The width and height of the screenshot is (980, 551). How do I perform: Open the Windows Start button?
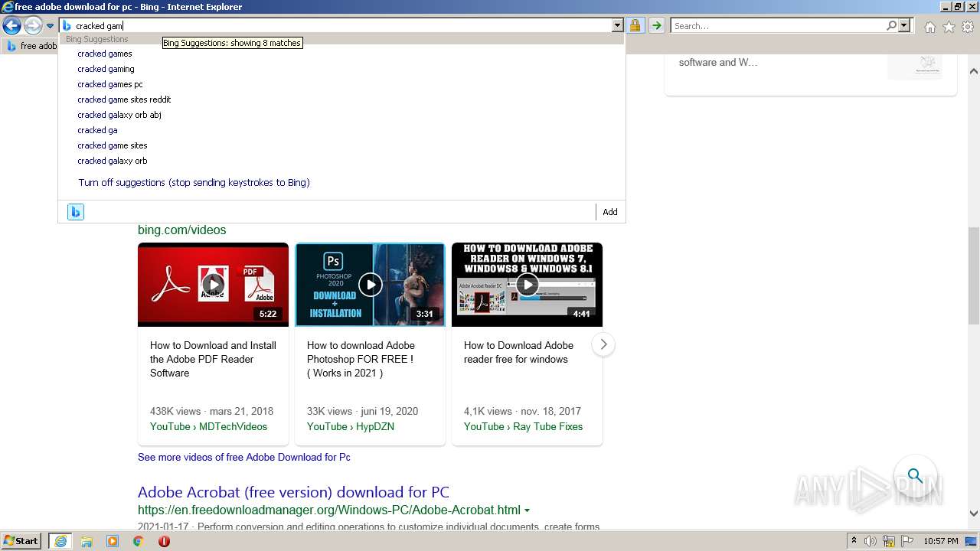(x=21, y=541)
